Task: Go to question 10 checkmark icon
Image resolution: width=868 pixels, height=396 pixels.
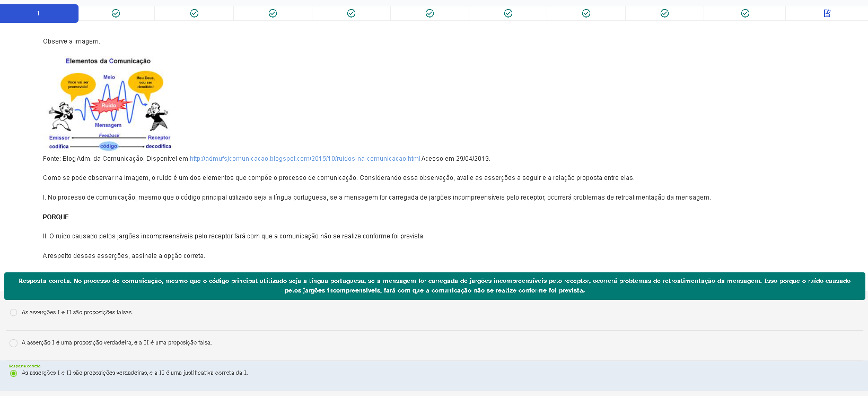Action: [x=745, y=13]
